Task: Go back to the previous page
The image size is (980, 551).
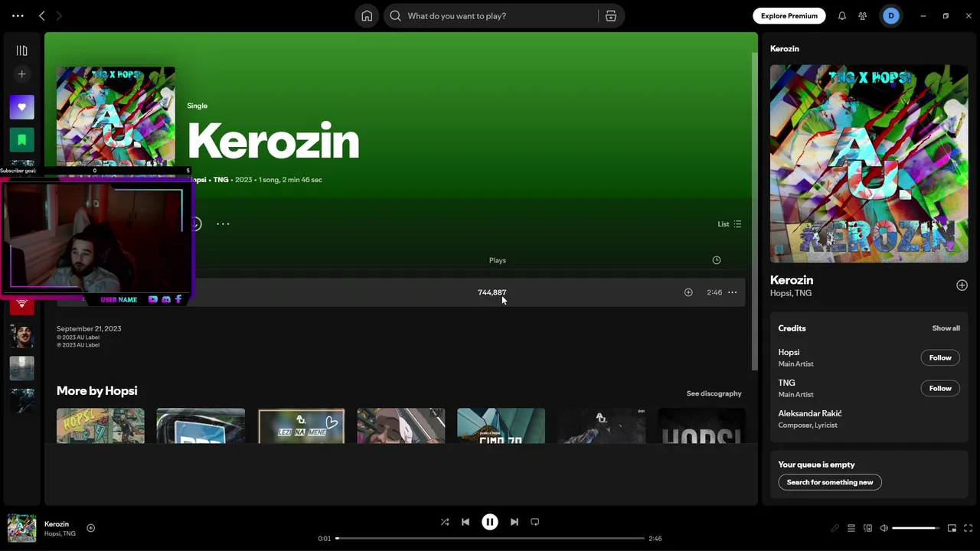Action: click(x=42, y=15)
